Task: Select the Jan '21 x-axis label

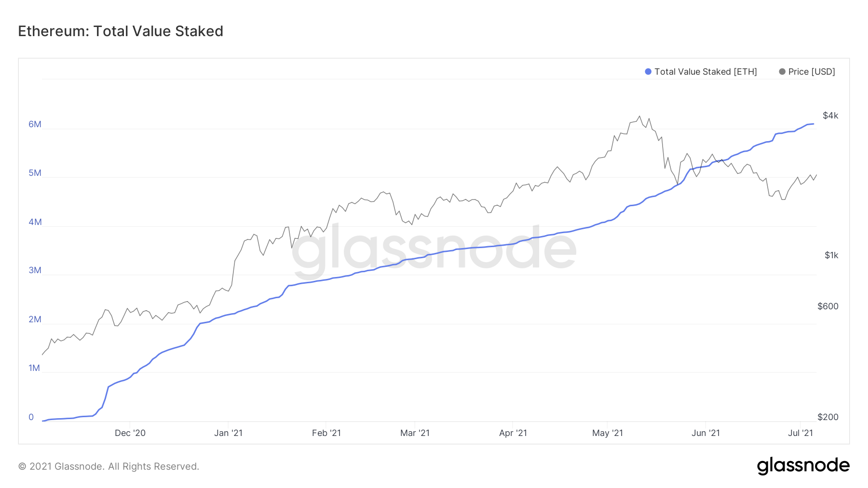Action: click(229, 433)
